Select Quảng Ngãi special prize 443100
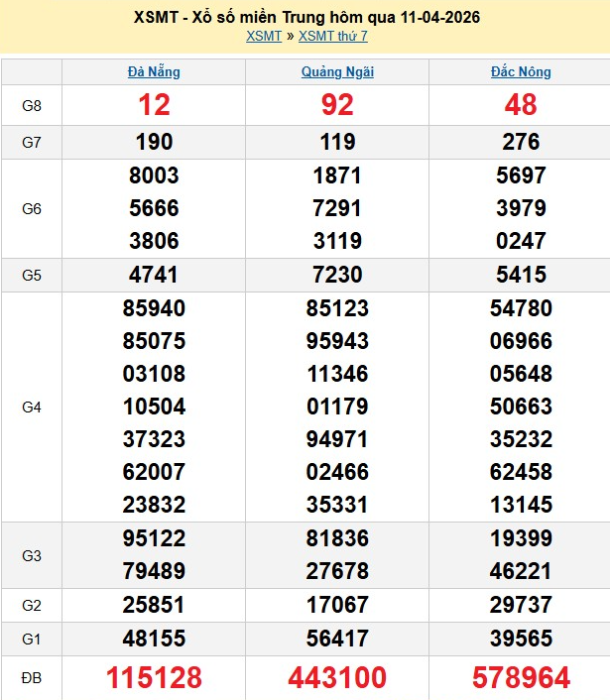This screenshot has width=610, height=700. (337, 678)
